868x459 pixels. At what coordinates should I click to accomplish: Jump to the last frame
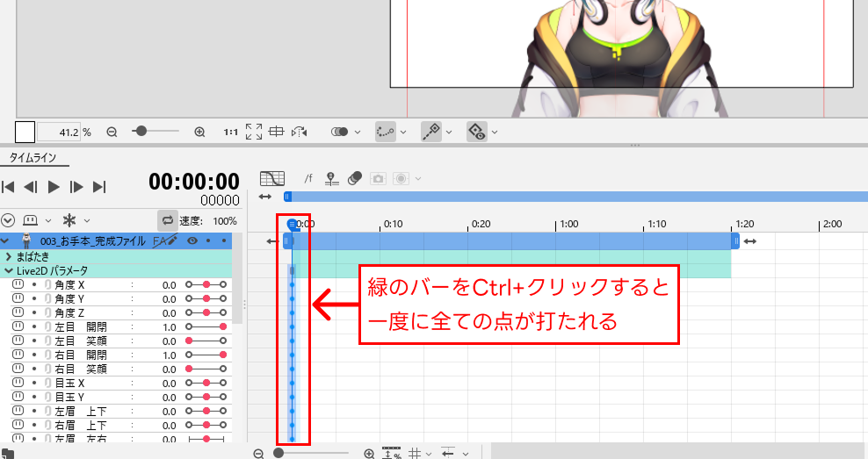point(99,187)
